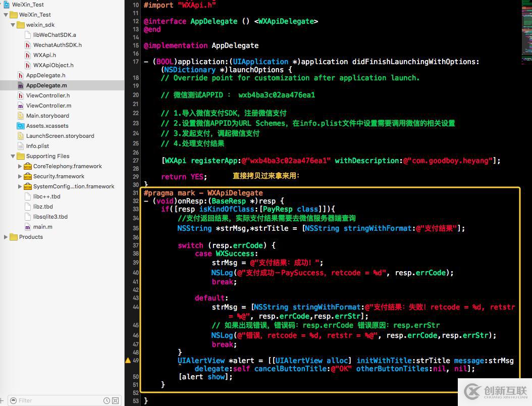Screen dimensions: 532x406
Task: Click "case WXSuccess:" in the switch
Action: point(226,254)
